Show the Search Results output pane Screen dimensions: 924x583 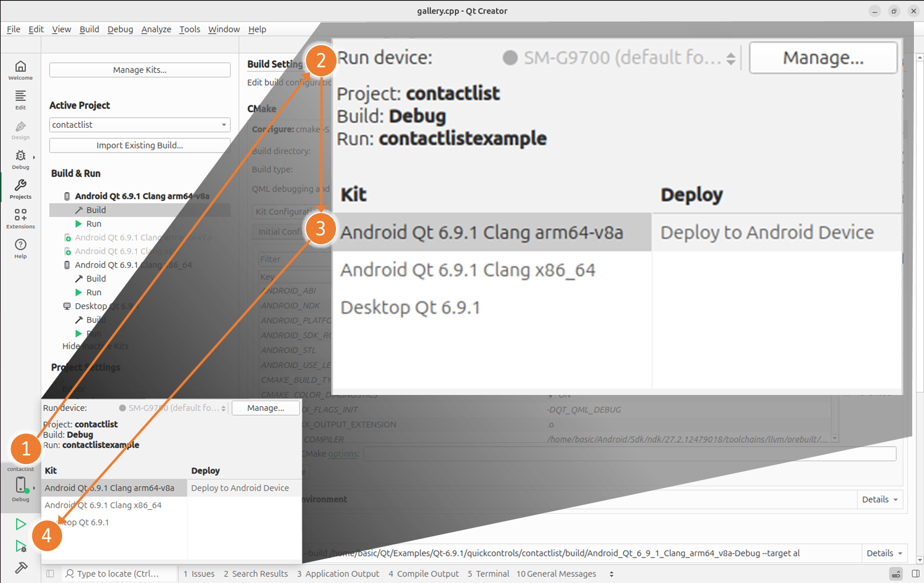pyautogui.click(x=256, y=574)
